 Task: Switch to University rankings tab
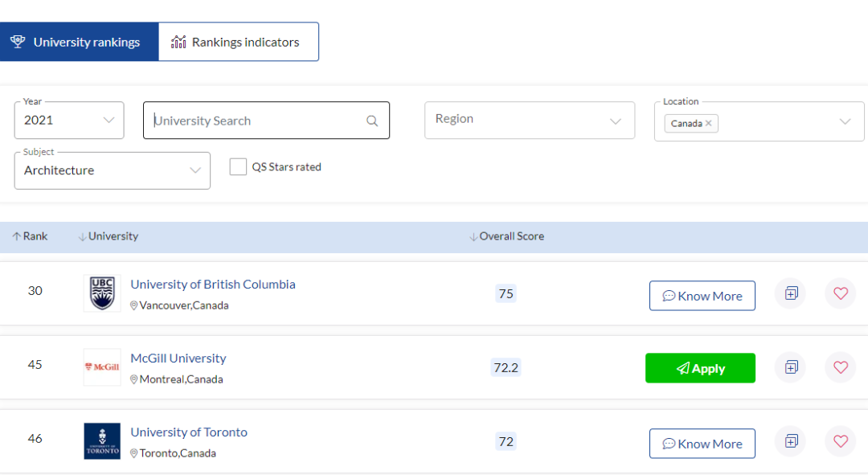pyautogui.click(x=79, y=42)
